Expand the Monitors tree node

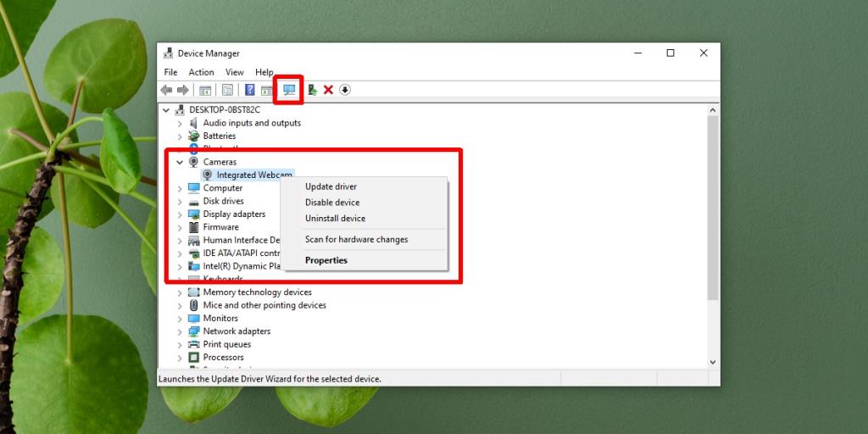[180, 319]
